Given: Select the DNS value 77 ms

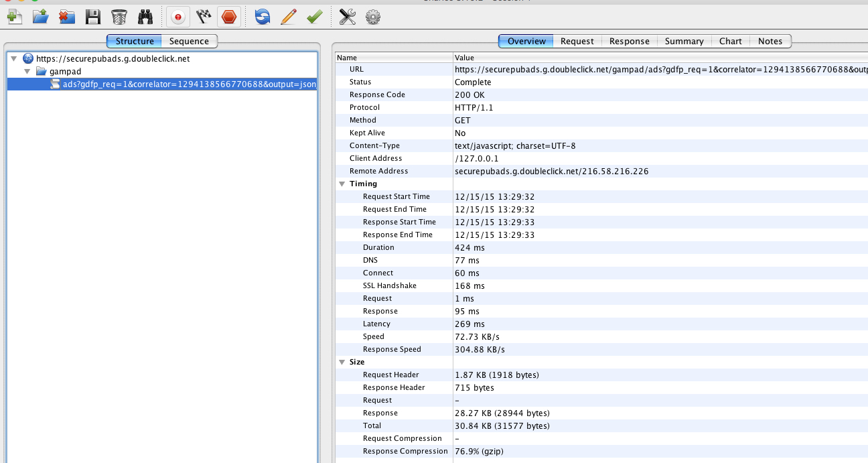Looking at the screenshot, I should [x=467, y=260].
